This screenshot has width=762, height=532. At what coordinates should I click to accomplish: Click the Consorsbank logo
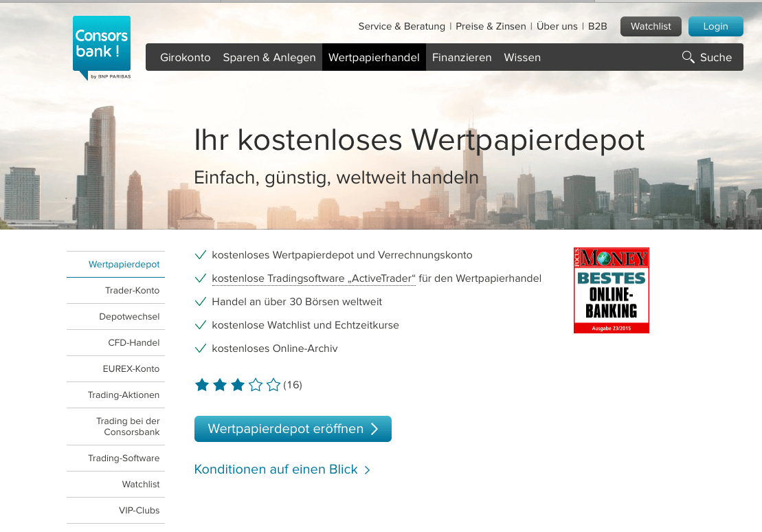click(x=102, y=47)
